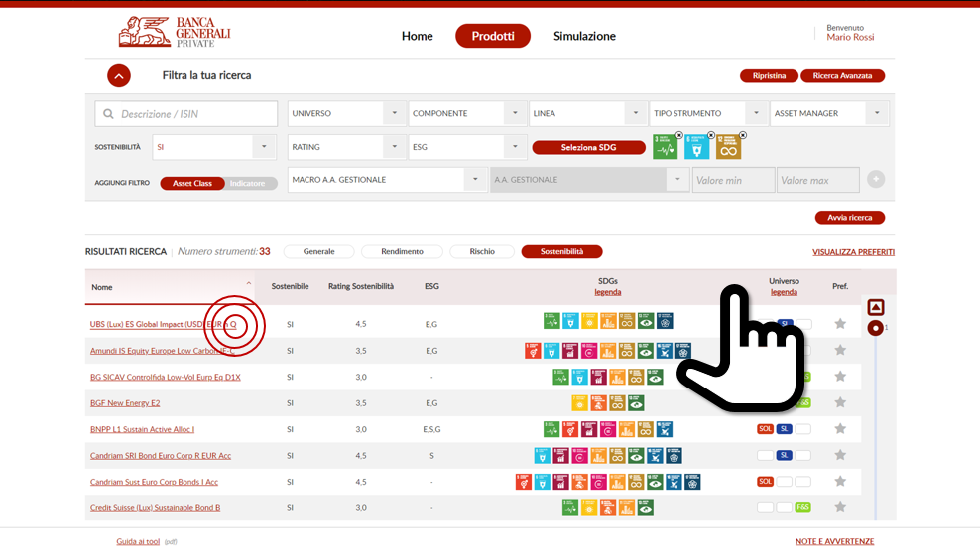
Task: Click the Valore max field
Action: tap(817, 180)
